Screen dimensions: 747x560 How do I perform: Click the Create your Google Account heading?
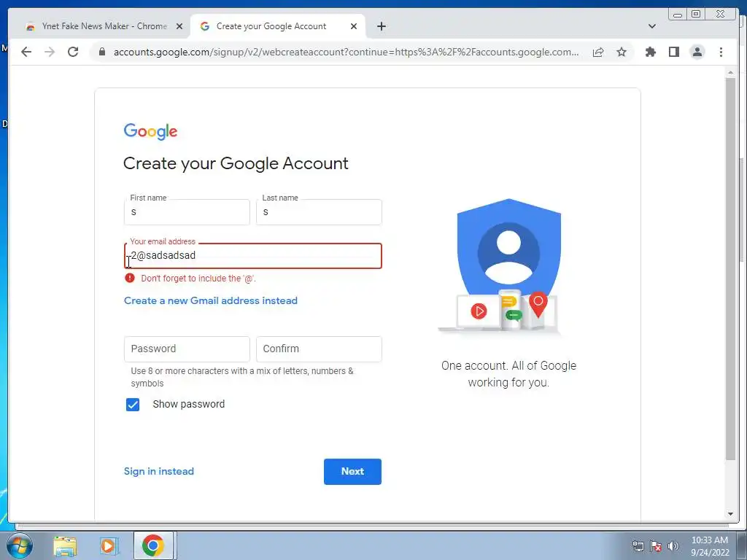236,163
